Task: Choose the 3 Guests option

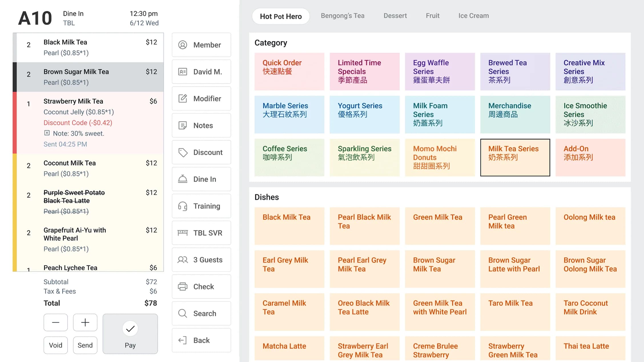Action: pos(201,260)
